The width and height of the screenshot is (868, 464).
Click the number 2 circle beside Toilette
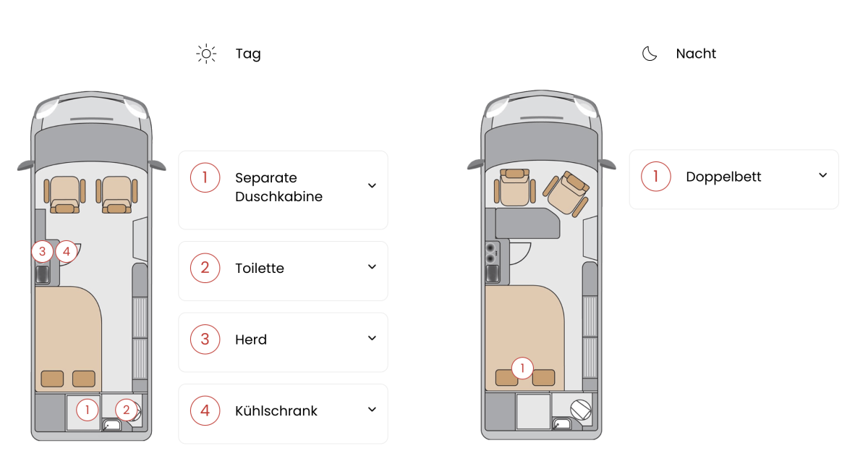pos(205,268)
